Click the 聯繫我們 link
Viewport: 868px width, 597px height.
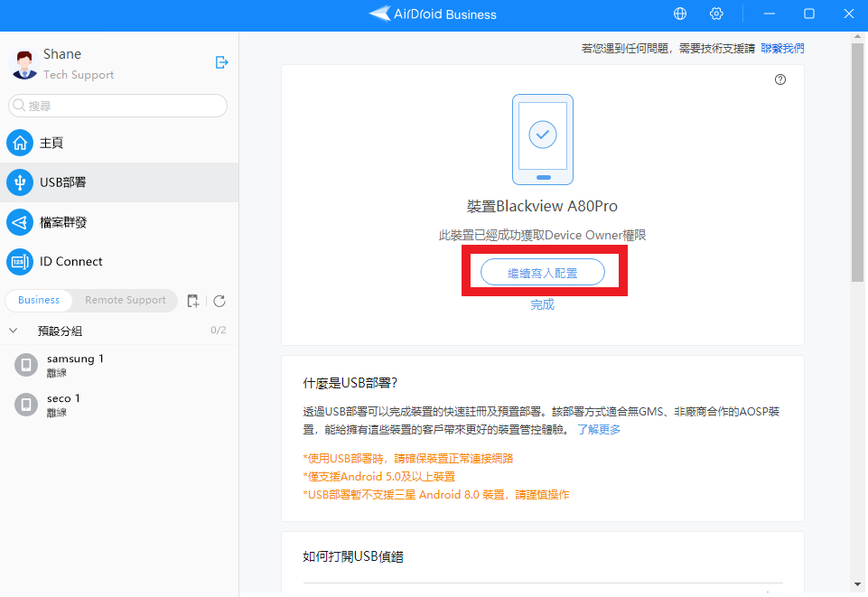pyautogui.click(x=782, y=49)
